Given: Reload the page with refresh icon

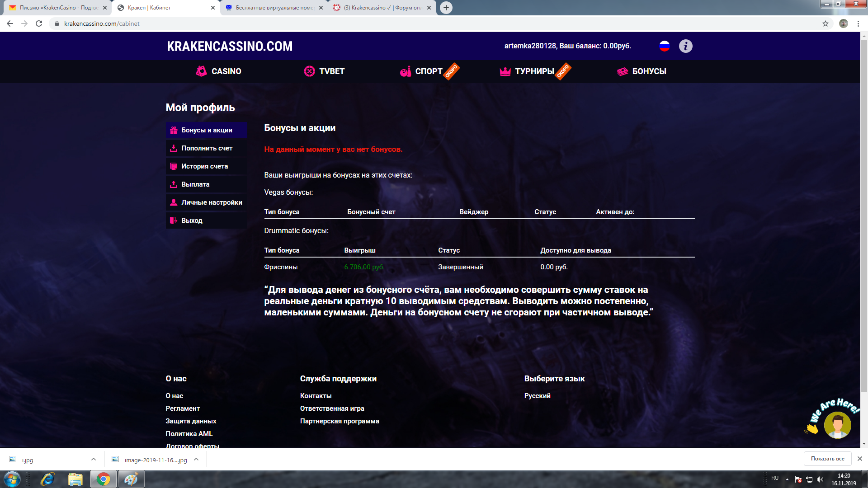Looking at the screenshot, I should pyautogui.click(x=39, y=23).
